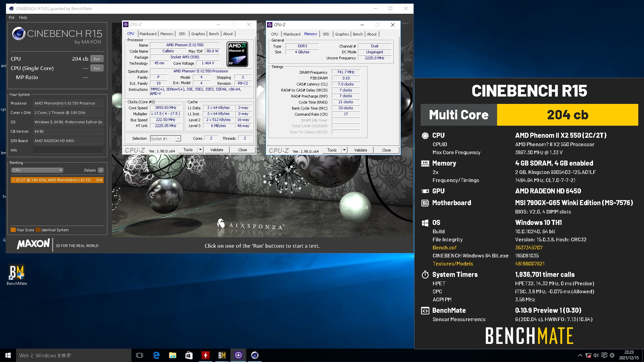Click the Cinebench R15 logo sphere

19,34
